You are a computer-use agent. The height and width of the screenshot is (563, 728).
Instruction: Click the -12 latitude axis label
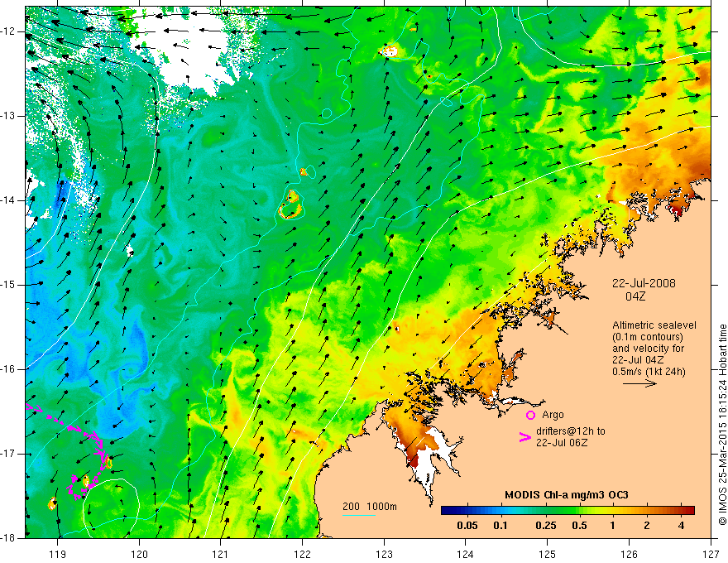tap(9, 31)
